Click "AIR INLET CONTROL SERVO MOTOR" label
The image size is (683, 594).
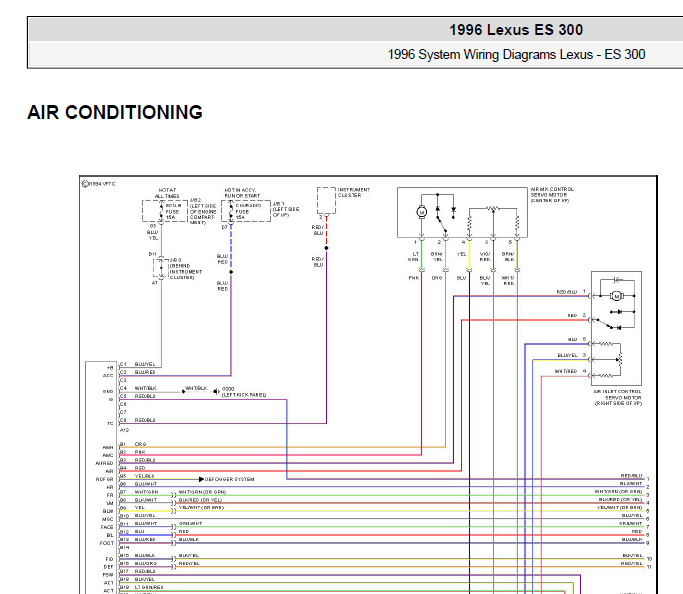[618, 397]
